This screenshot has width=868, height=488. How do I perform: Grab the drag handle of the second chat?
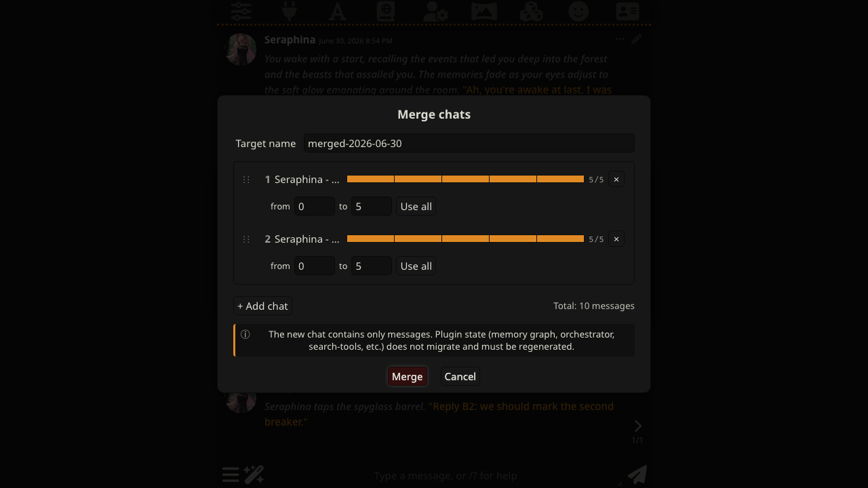click(246, 239)
